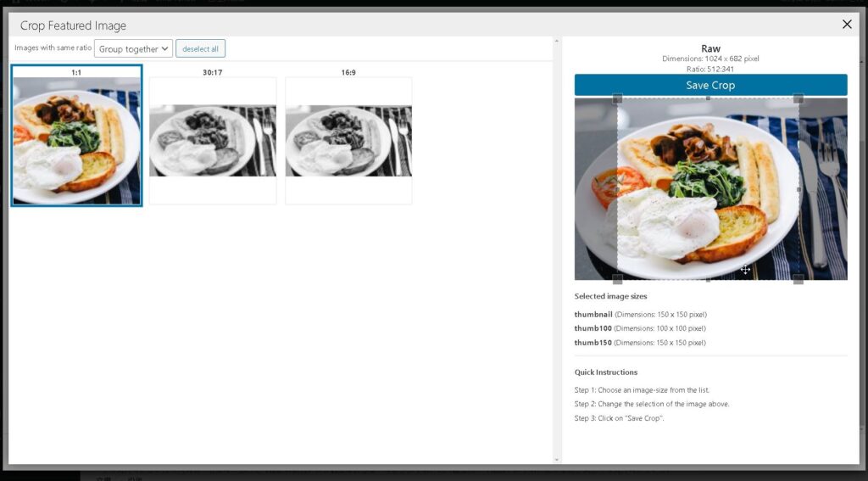
Task: Click the 'deselect all' button
Action: (x=200, y=49)
